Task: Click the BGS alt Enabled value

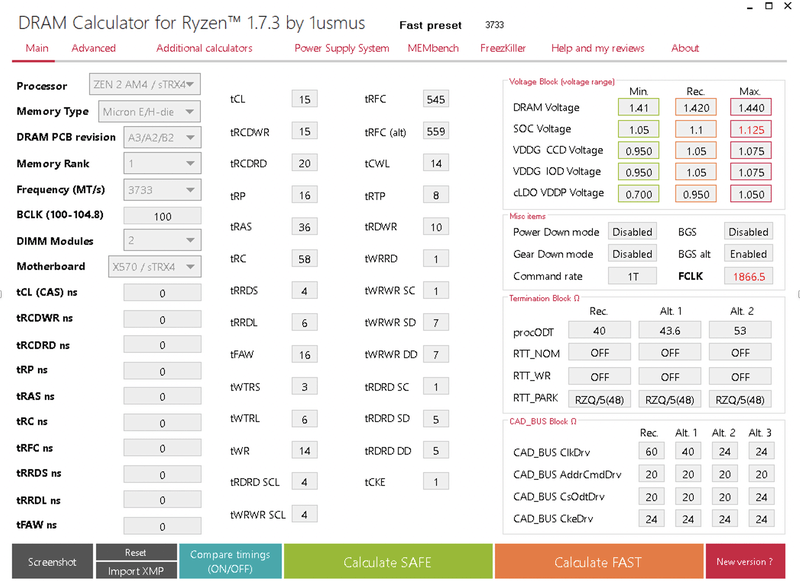Action: [748, 254]
